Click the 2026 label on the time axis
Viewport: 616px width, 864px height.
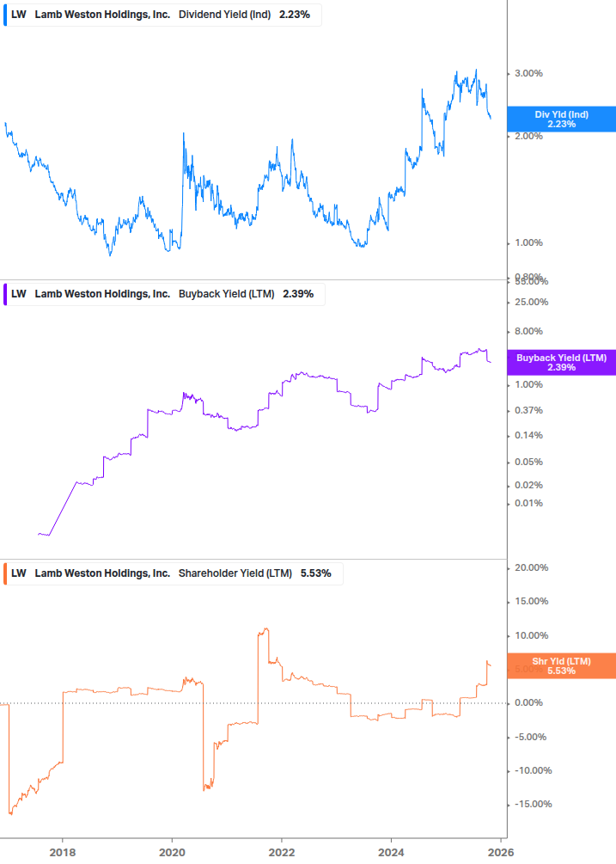click(501, 851)
